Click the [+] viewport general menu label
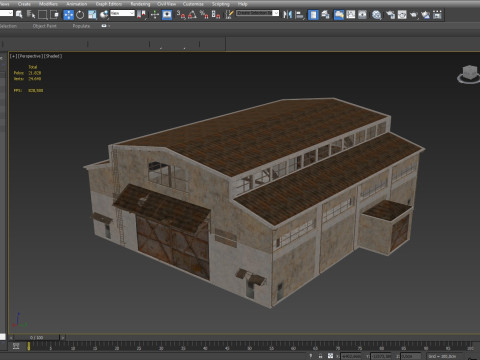The width and height of the screenshot is (480, 360). tap(13, 56)
